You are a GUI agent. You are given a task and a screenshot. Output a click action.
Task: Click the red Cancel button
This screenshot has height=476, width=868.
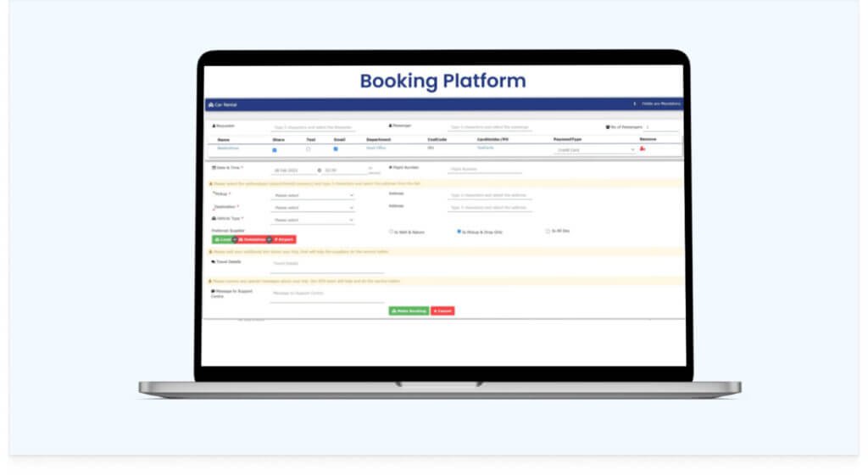(x=442, y=311)
